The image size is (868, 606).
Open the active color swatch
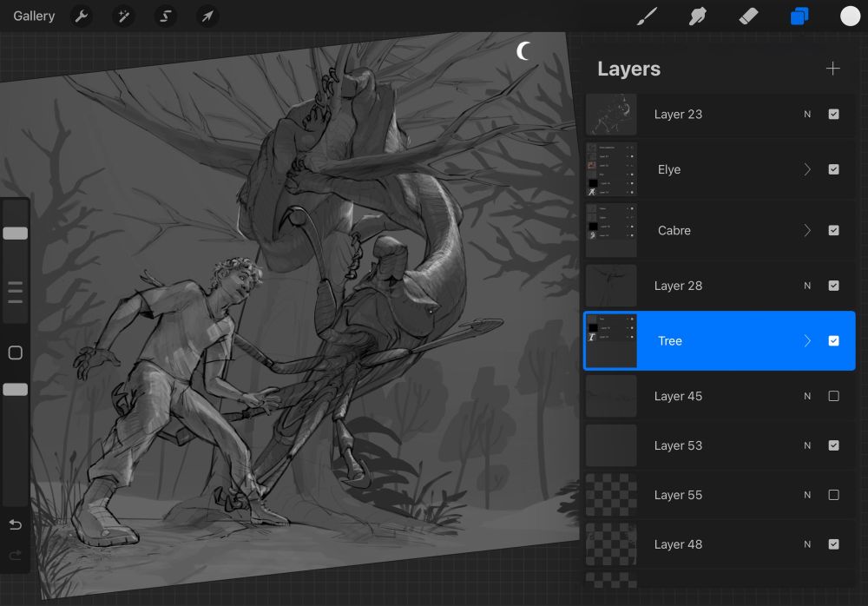pyautogui.click(x=850, y=16)
